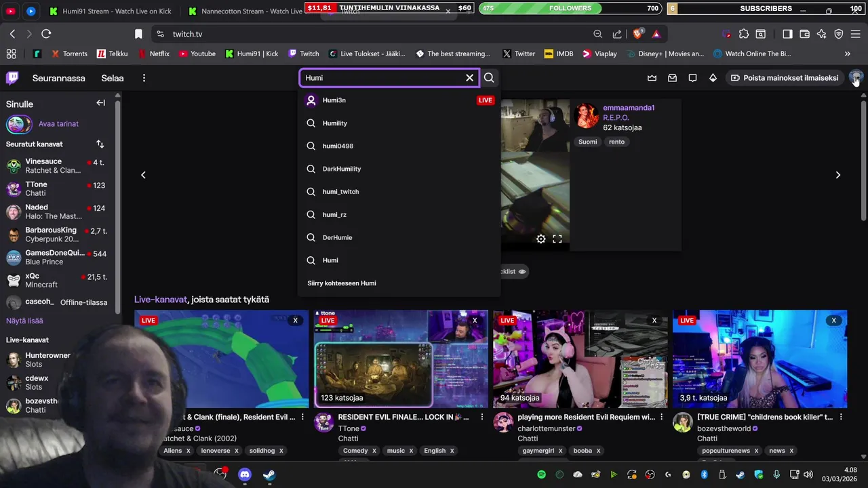Open browser extensions puzzle icon
This screenshot has width=868, height=488.
pyautogui.click(x=744, y=34)
